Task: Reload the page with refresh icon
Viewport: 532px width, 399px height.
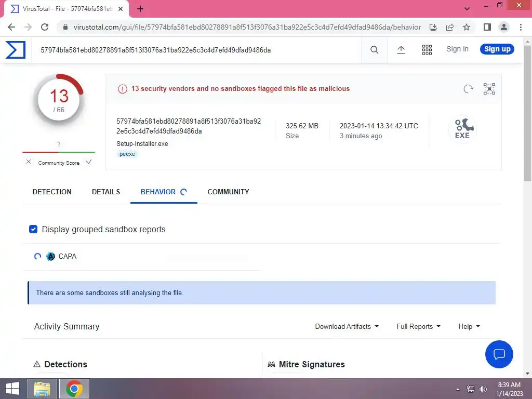Action: pyautogui.click(x=45, y=27)
